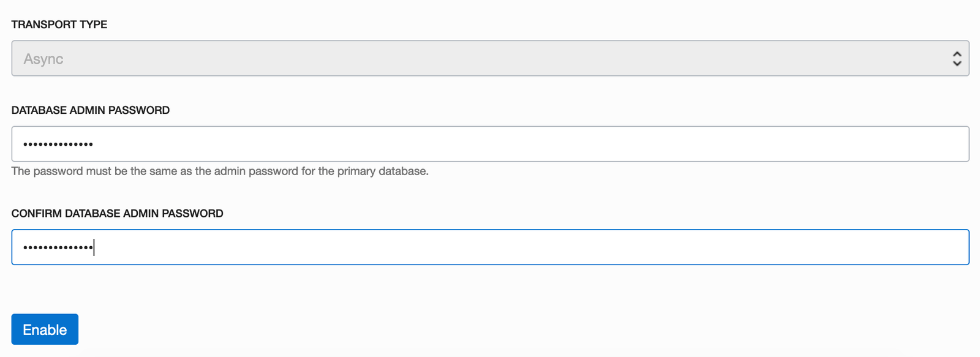Click the downward chevron of the Transport Type selector
The height and width of the screenshot is (357, 980).
click(957, 64)
